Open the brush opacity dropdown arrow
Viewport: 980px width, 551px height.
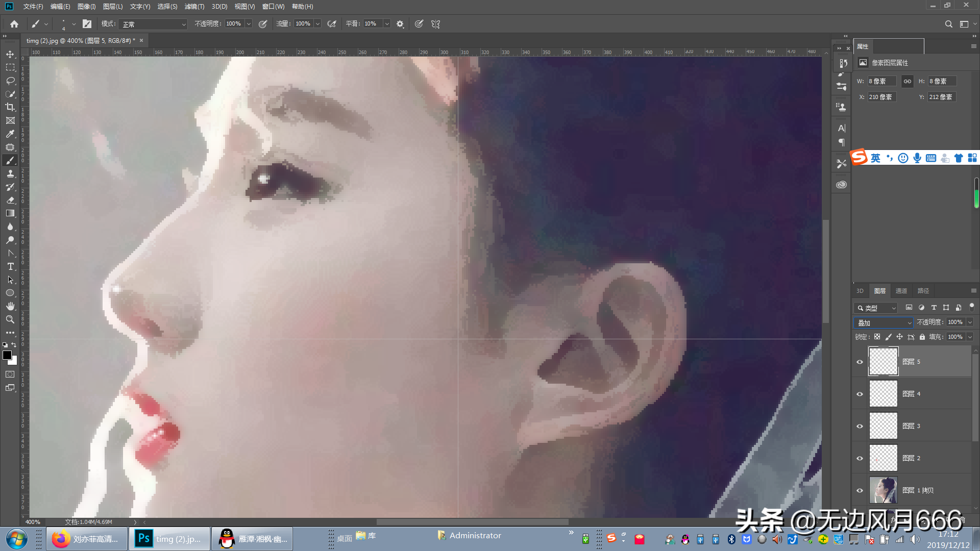click(249, 24)
